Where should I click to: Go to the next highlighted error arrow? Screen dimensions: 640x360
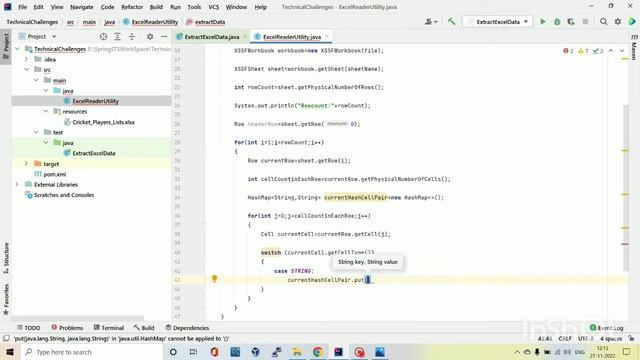(622, 51)
